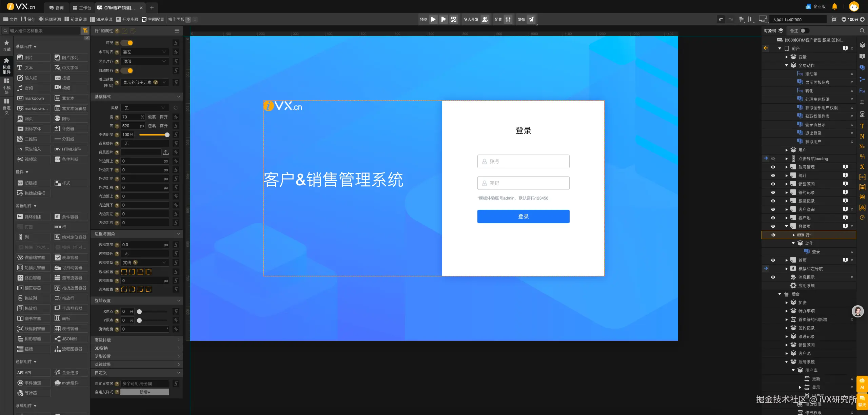Screen dimensions: 868x415
Task: Click the notification bell icon
Action: tap(834, 6)
